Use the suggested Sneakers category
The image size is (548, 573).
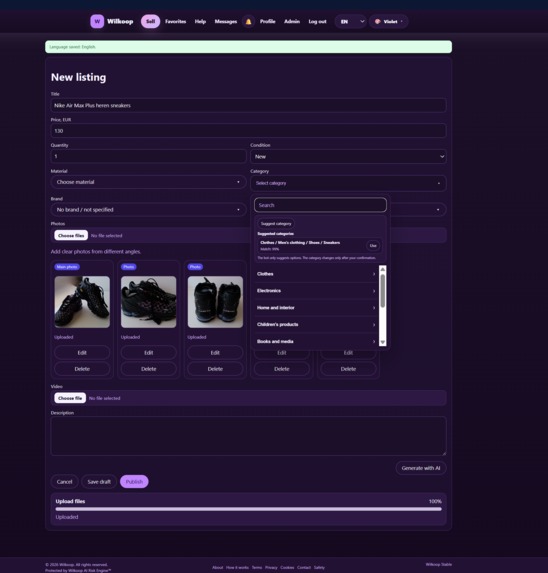pyautogui.click(x=373, y=246)
